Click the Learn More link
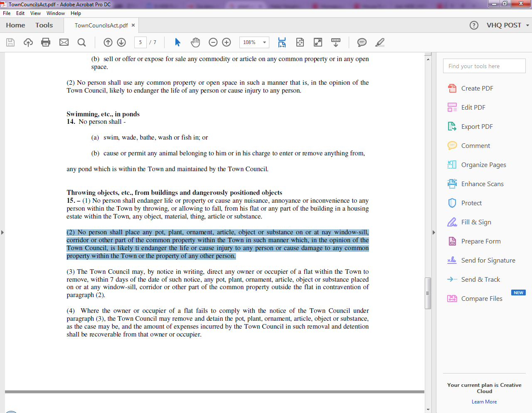 tap(484, 402)
